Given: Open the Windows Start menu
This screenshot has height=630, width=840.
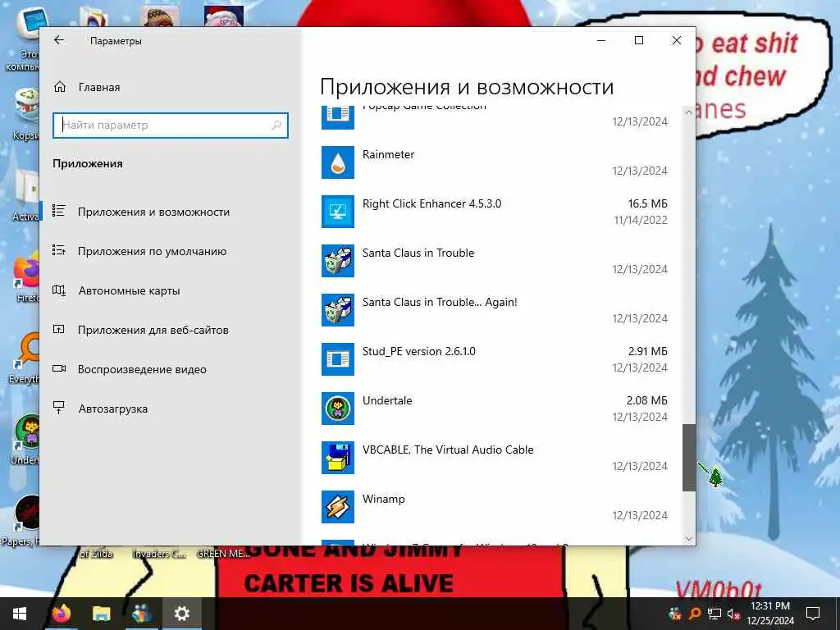Looking at the screenshot, I should [20, 614].
